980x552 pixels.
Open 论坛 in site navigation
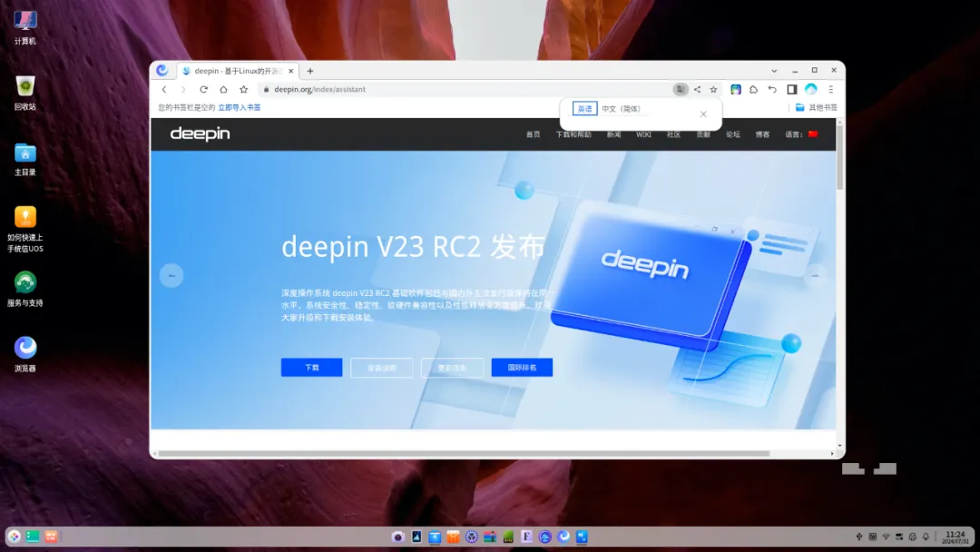click(x=733, y=134)
